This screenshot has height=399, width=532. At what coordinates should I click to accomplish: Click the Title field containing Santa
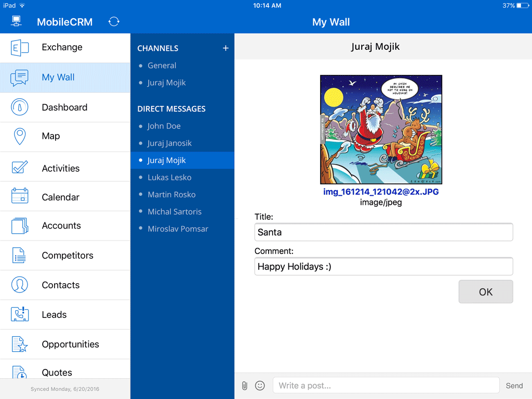(x=383, y=232)
